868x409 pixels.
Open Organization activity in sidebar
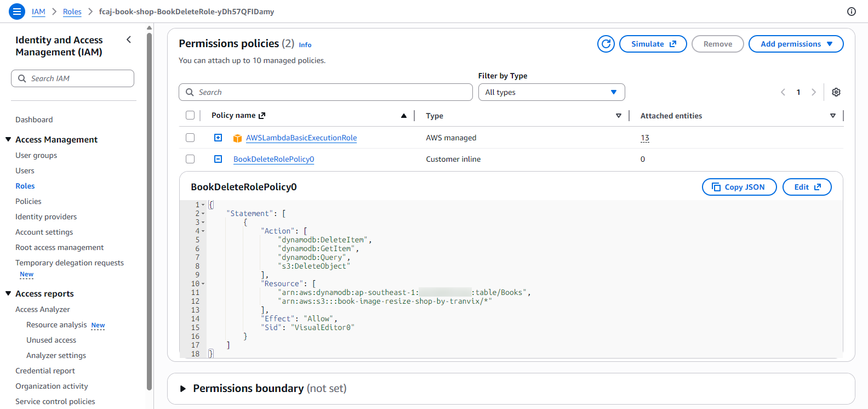52,386
